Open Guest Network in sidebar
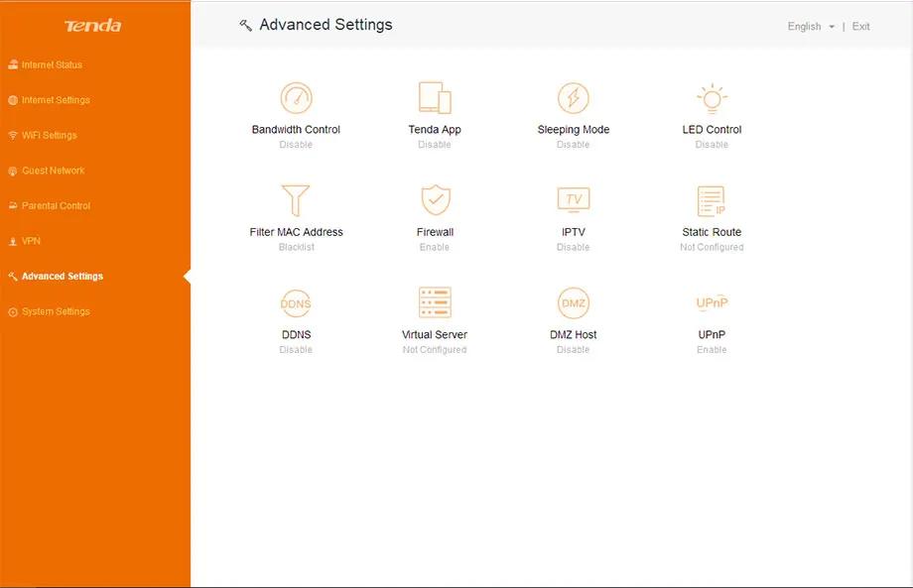913x588 pixels. (46, 171)
